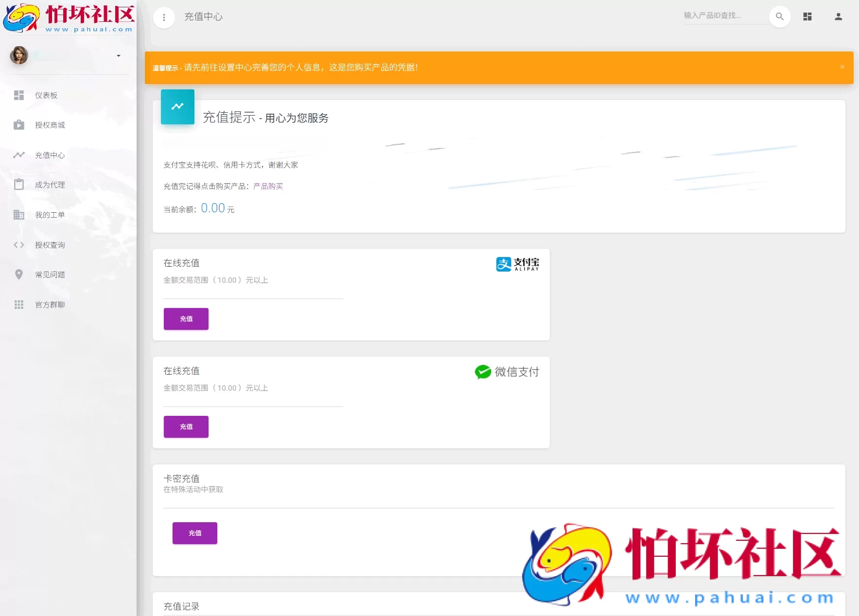The height and width of the screenshot is (616, 859).
Task: Click the Alipay 支付宝 logo
Action: click(x=517, y=263)
